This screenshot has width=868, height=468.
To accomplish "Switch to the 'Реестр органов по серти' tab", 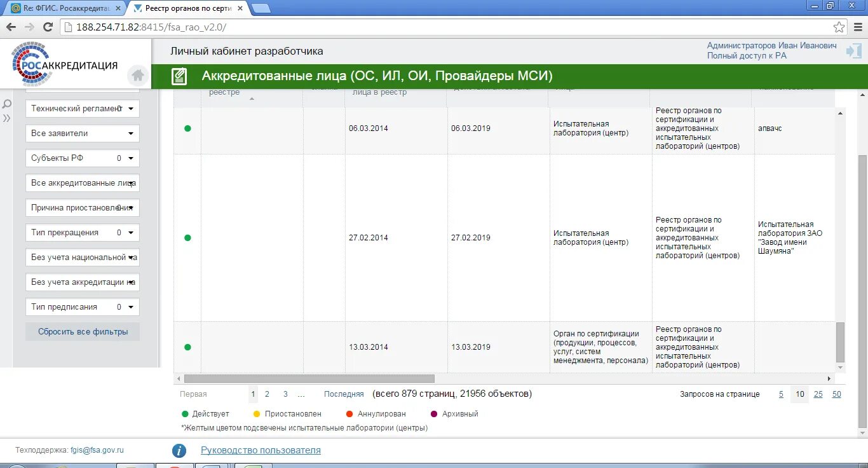I will pos(187,8).
